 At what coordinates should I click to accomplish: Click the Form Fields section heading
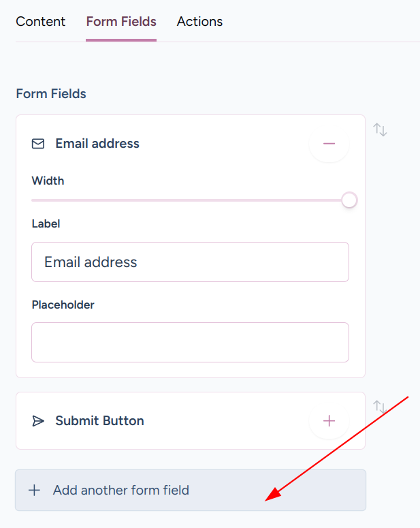51,94
